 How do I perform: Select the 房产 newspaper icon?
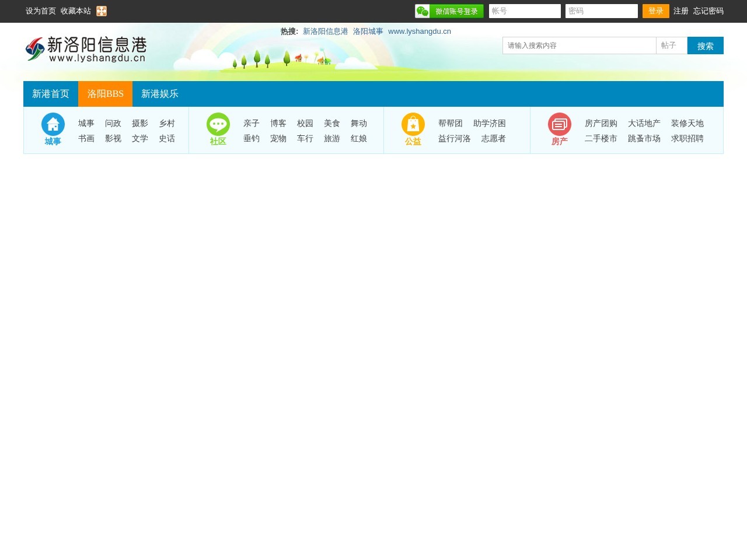click(x=560, y=125)
